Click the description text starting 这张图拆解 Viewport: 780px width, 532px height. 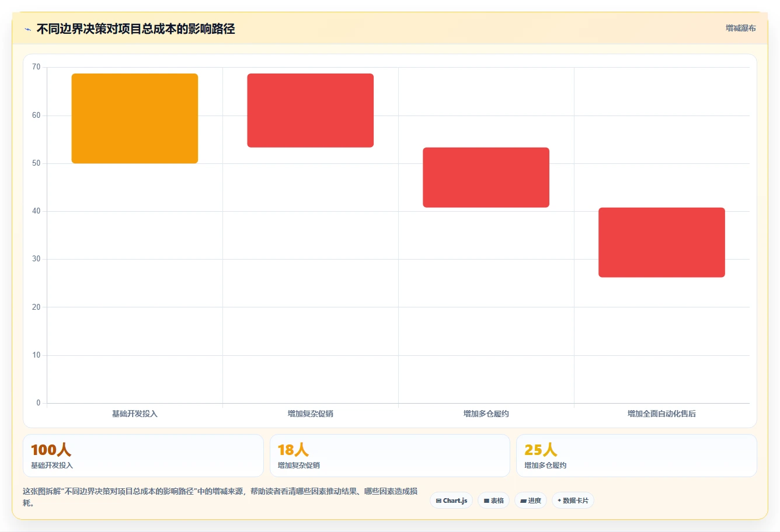click(220, 497)
